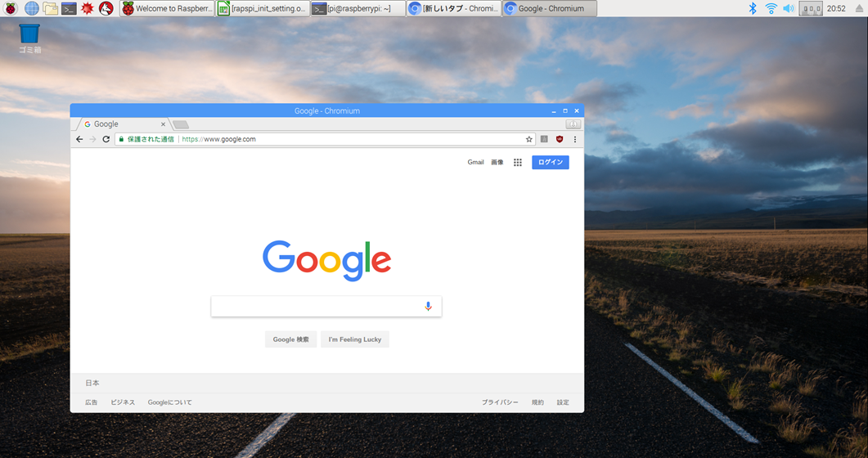Image resolution: width=868 pixels, height=458 pixels.
Task: Bookmark this page with the star
Action: pos(528,139)
